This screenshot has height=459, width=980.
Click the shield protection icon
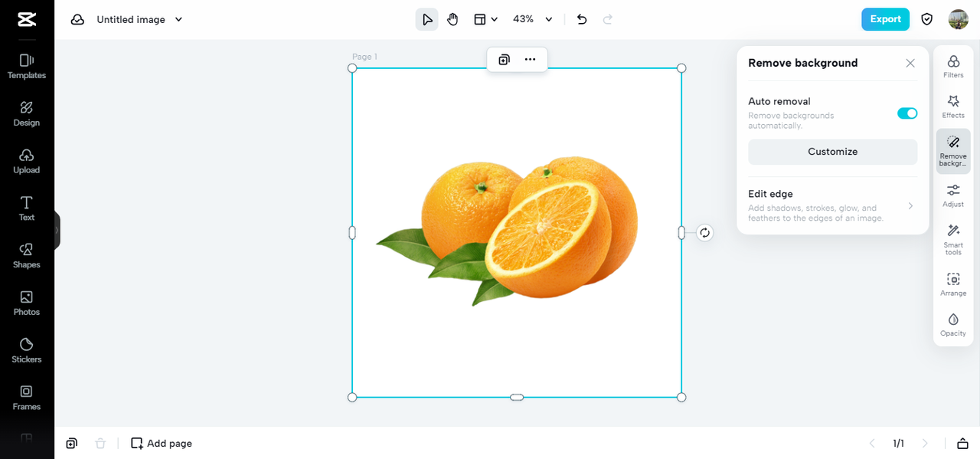coord(927,19)
